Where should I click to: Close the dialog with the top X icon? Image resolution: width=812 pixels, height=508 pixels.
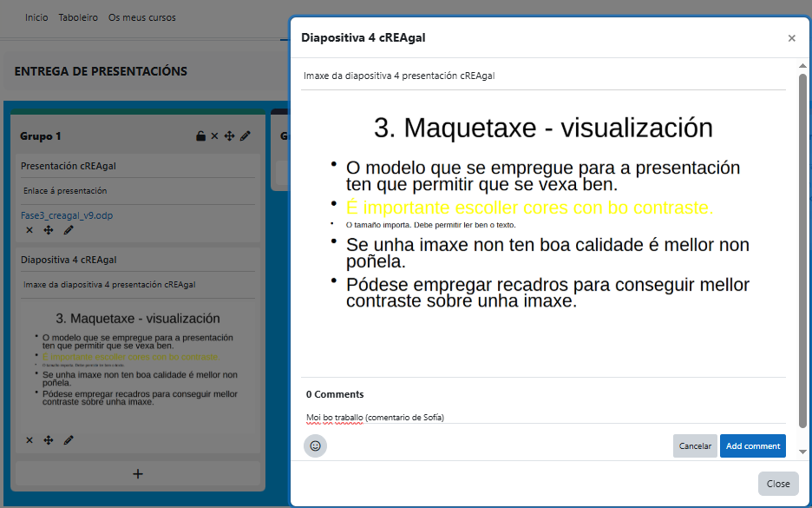click(x=791, y=38)
